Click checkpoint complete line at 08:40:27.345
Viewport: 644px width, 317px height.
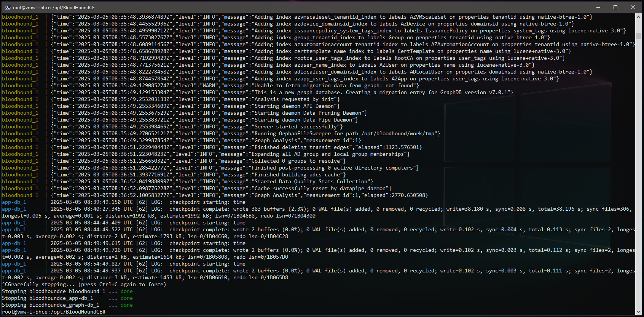click(x=317, y=213)
